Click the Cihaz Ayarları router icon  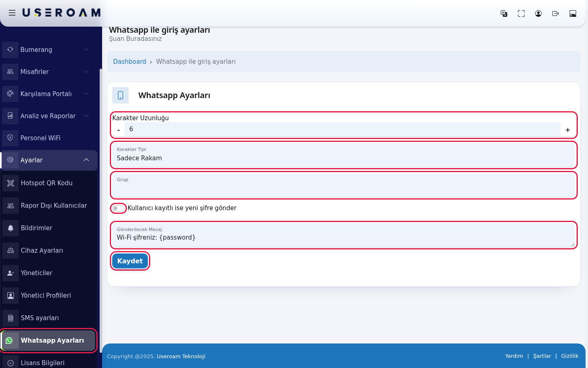point(11,251)
